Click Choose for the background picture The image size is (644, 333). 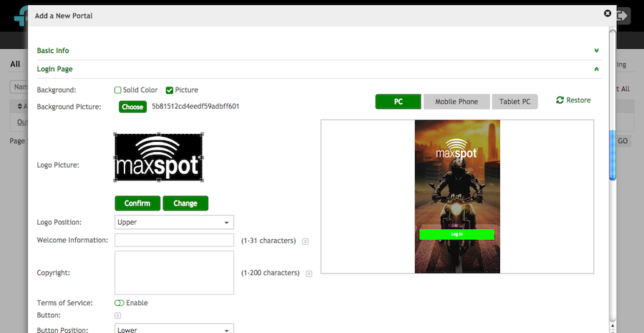(132, 107)
